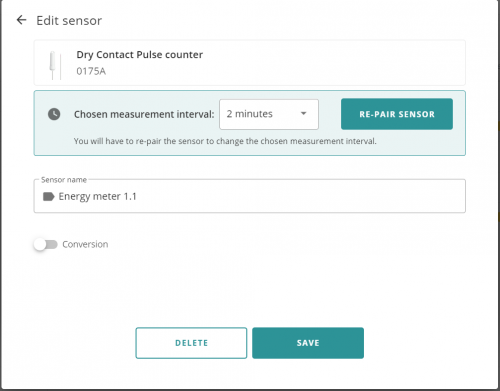Delete the sensor with DELETE button

pyautogui.click(x=191, y=343)
